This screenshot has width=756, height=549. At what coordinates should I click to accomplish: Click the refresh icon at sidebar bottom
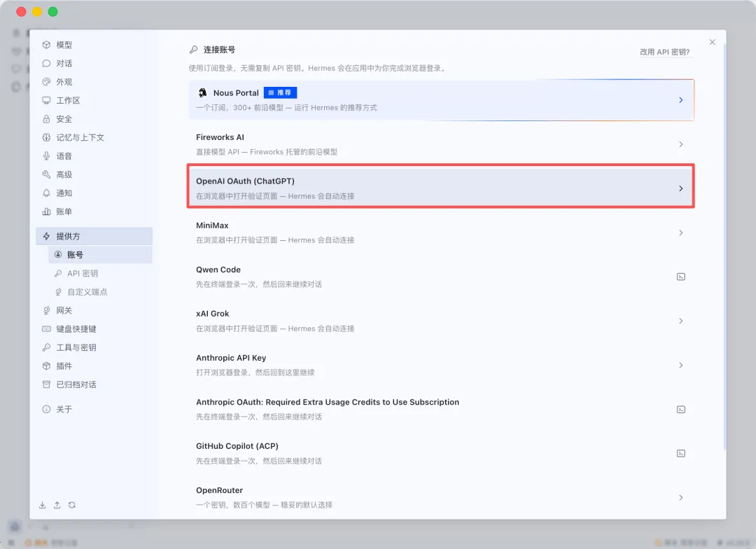[72, 505]
